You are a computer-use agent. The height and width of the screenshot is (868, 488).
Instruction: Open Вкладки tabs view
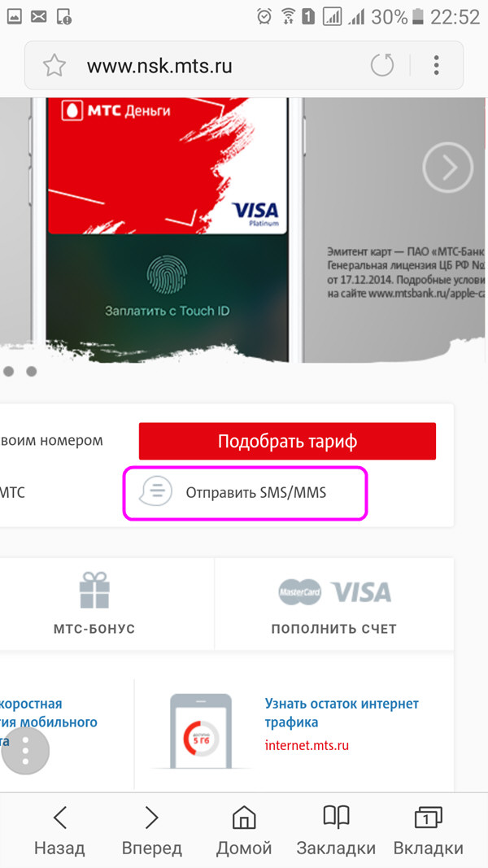[429, 831]
